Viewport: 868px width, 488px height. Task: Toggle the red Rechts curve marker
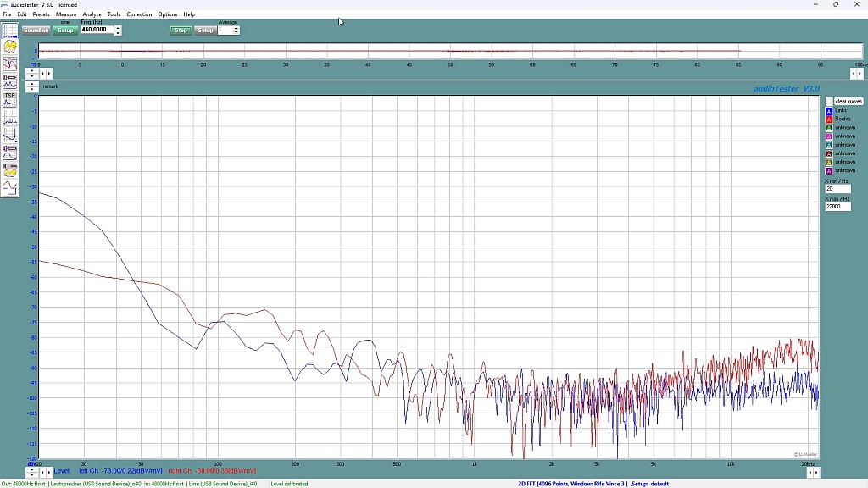coord(829,119)
